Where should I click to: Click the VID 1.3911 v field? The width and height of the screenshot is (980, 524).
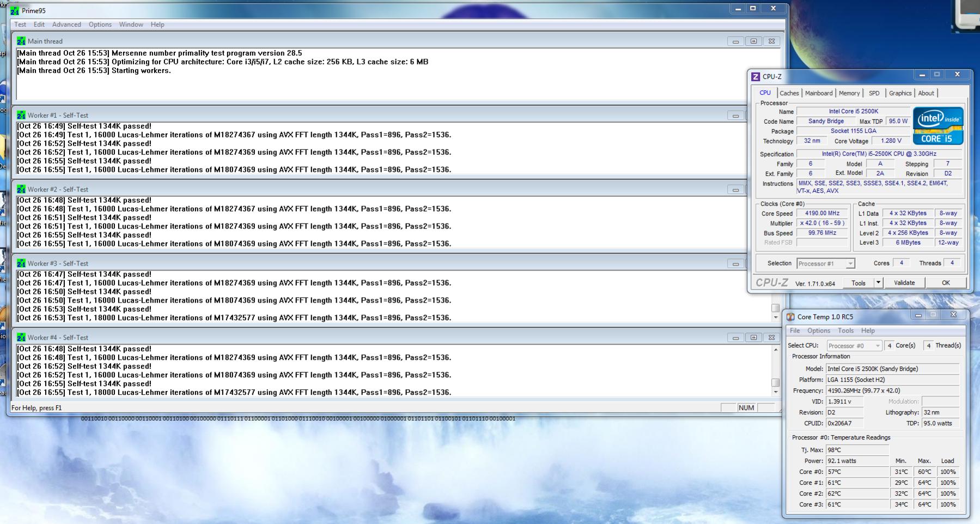click(845, 401)
